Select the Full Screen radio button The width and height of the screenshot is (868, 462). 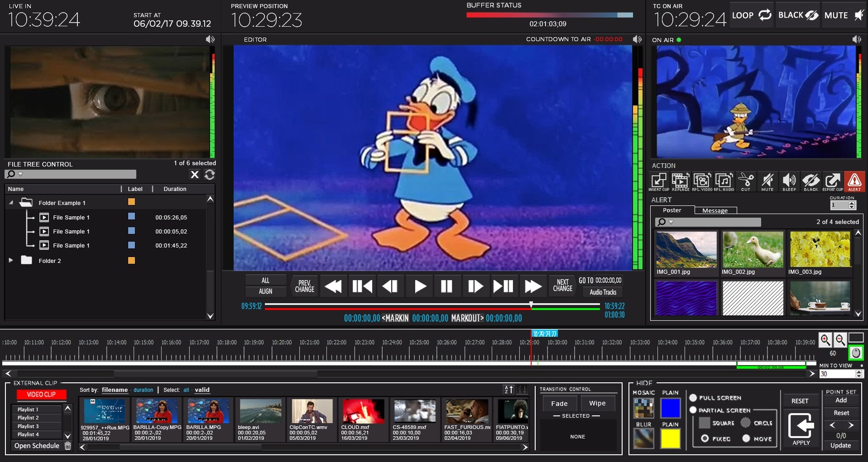tap(693, 398)
